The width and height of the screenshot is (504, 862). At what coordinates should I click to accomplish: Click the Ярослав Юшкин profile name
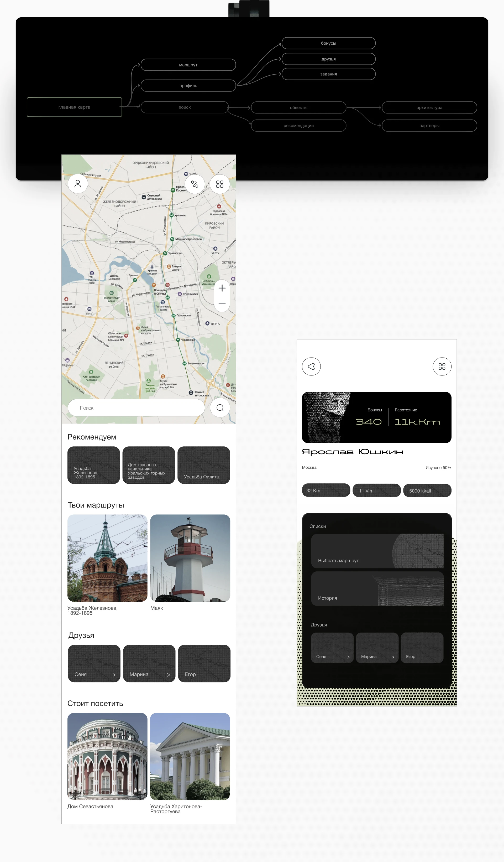(x=353, y=452)
